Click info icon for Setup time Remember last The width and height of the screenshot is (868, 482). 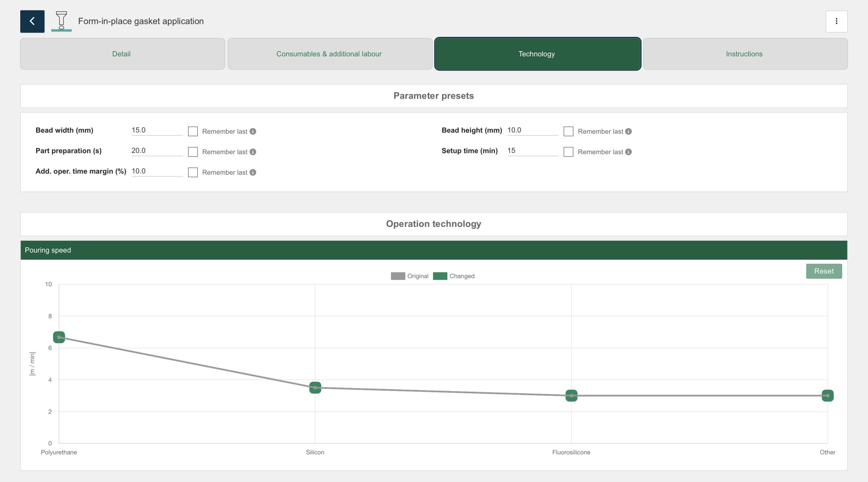[x=629, y=152]
